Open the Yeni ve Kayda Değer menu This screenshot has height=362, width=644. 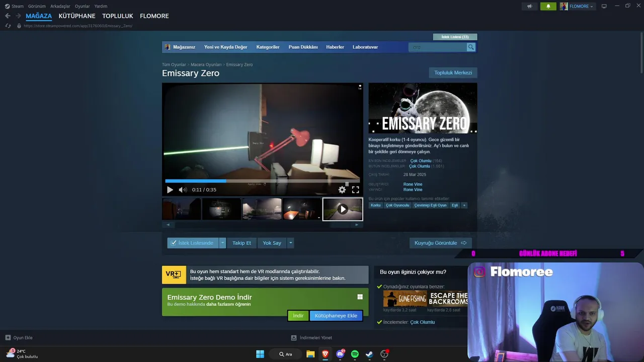(225, 47)
